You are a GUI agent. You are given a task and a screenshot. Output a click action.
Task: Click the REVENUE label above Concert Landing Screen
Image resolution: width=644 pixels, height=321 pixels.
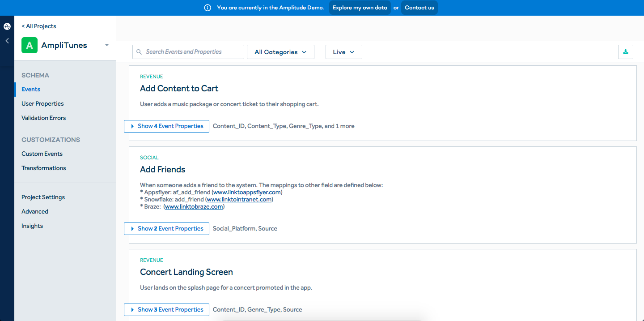tap(152, 260)
